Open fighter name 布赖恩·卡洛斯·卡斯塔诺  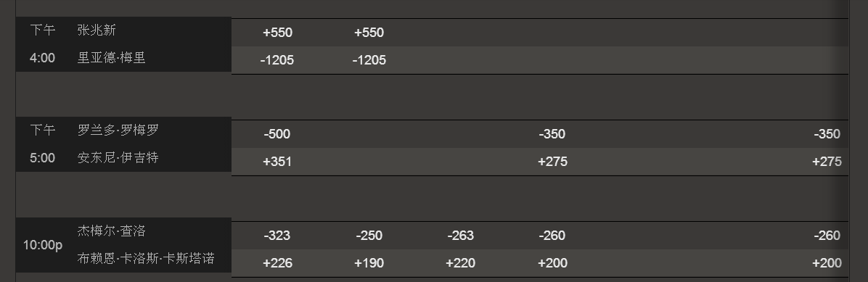coord(146,259)
